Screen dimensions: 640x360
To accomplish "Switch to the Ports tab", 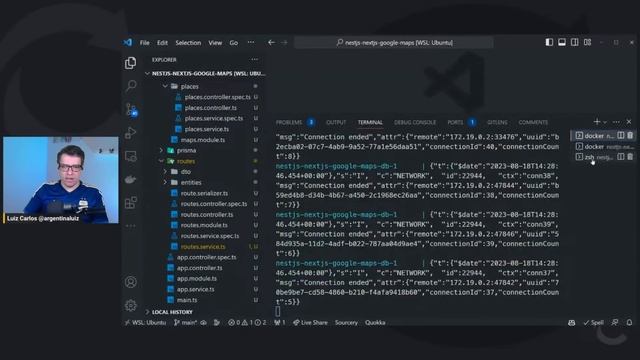I will [455, 122].
